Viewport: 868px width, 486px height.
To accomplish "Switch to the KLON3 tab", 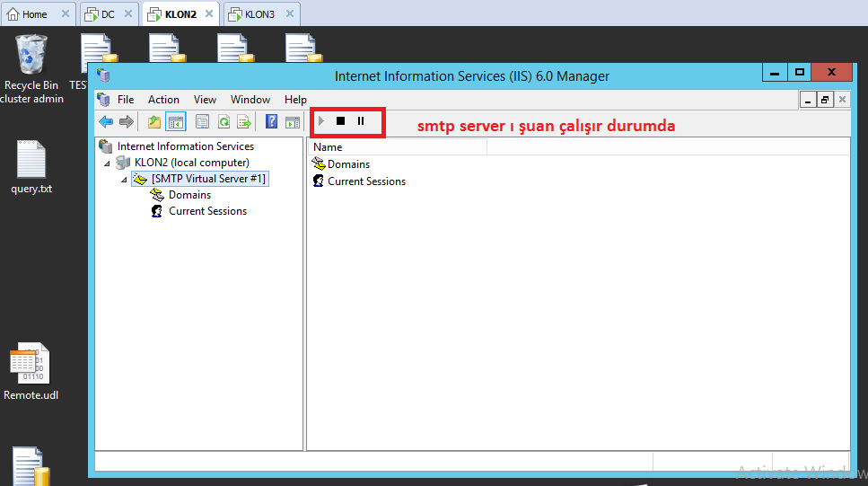I will click(259, 14).
